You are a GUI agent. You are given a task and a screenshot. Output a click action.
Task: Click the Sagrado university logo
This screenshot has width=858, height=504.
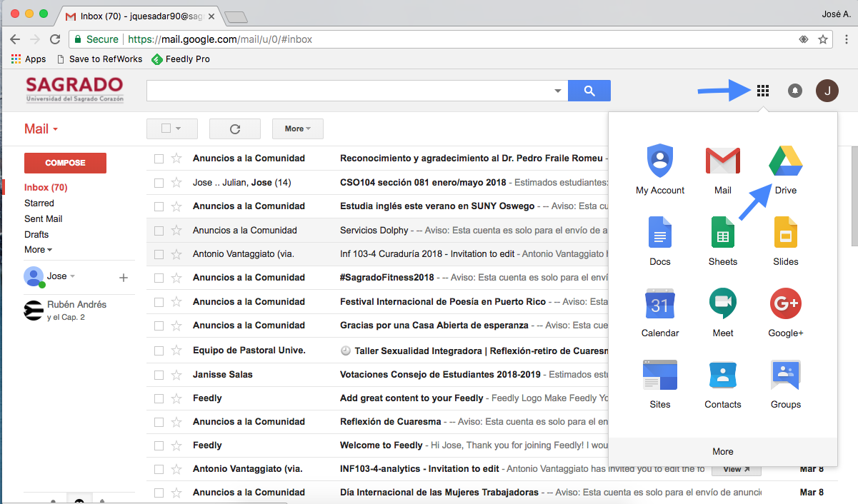pos(75,90)
